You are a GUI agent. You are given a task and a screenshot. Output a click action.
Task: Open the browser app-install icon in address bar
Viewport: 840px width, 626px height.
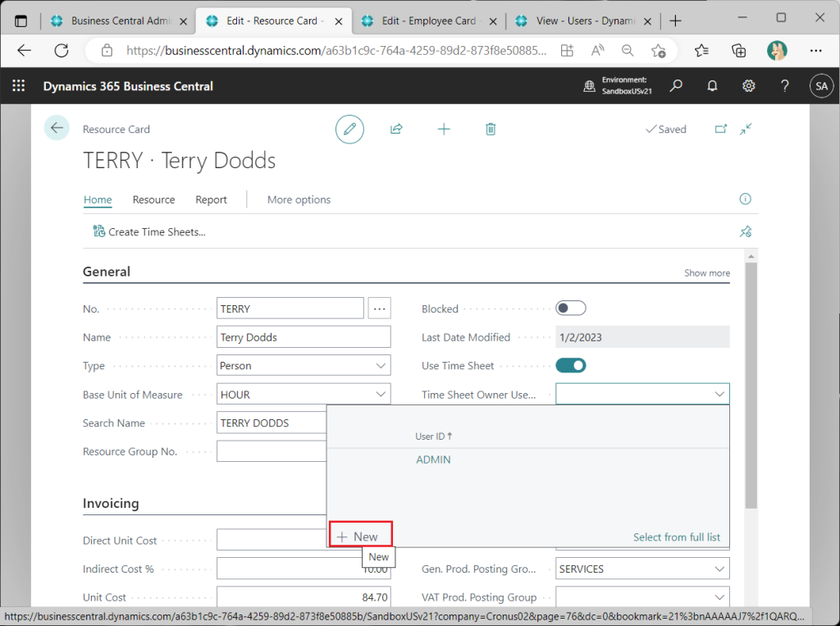click(x=567, y=51)
